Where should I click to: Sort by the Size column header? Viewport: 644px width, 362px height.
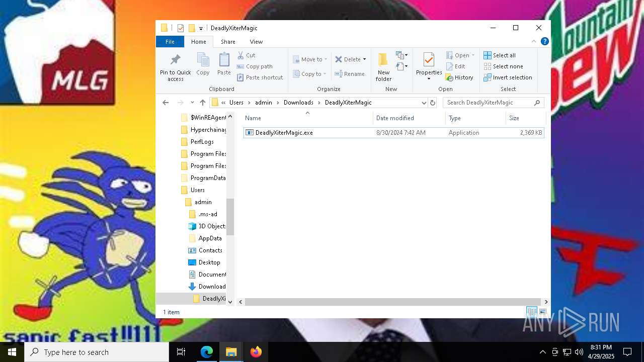[526, 118]
